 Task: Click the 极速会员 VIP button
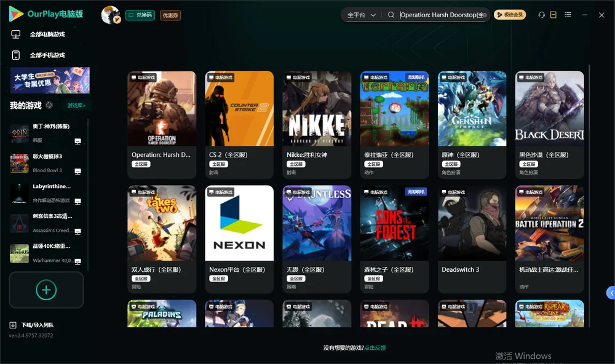point(510,15)
